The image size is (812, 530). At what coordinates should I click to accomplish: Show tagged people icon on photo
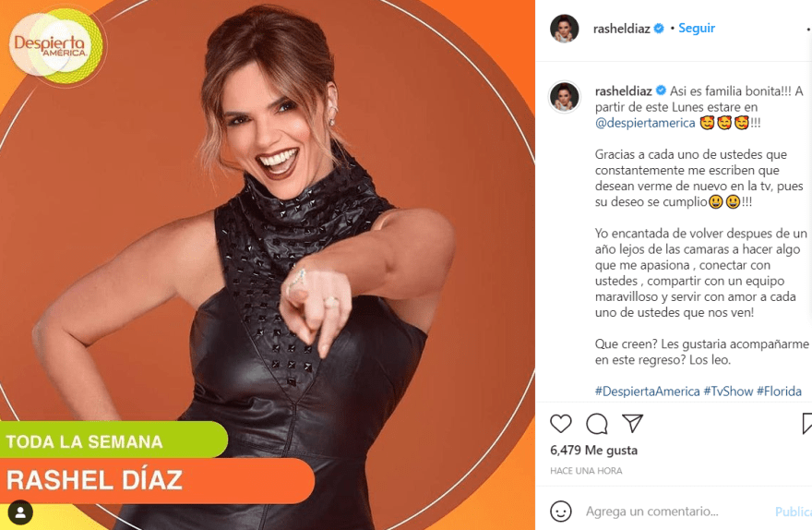click(x=20, y=512)
